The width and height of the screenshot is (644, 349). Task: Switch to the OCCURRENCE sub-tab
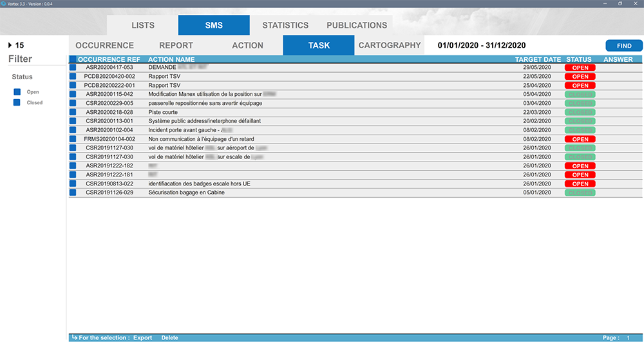coord(104,46)
